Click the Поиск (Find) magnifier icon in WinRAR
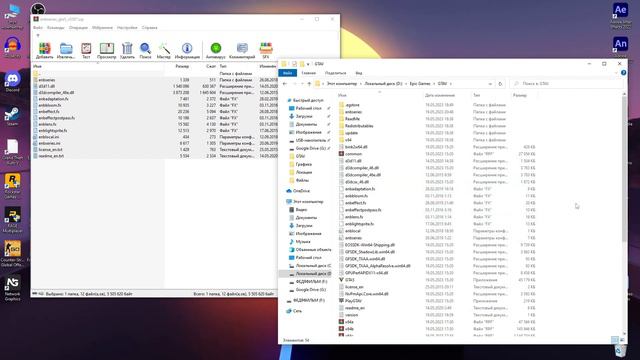This screenshot has height=360, width=640. pos(145,51)
